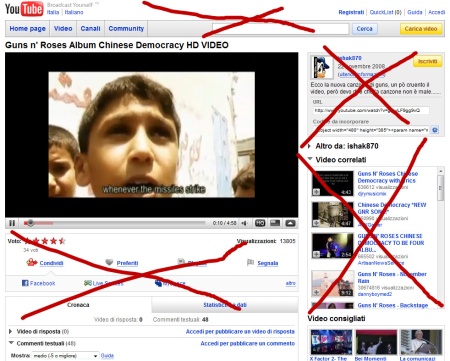Add the 2:54 related video to QuickList

[x=316, y=254]
